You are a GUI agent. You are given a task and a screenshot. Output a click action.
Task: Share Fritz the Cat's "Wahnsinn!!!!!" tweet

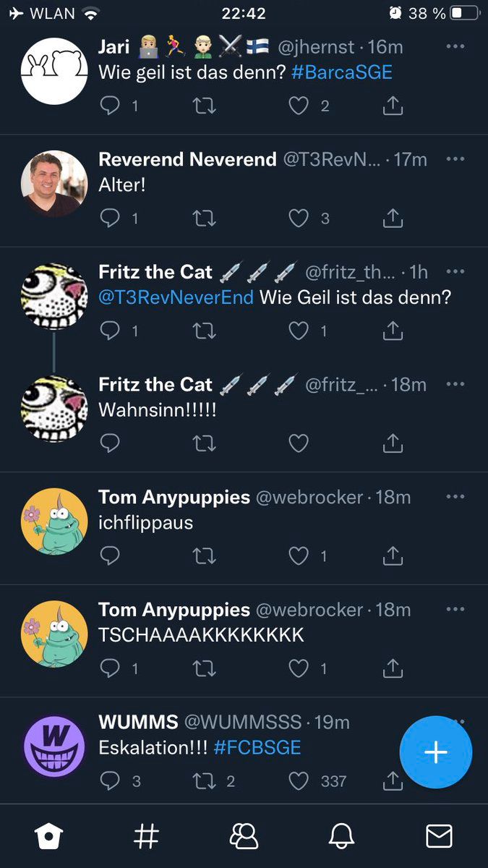point(393,443)
